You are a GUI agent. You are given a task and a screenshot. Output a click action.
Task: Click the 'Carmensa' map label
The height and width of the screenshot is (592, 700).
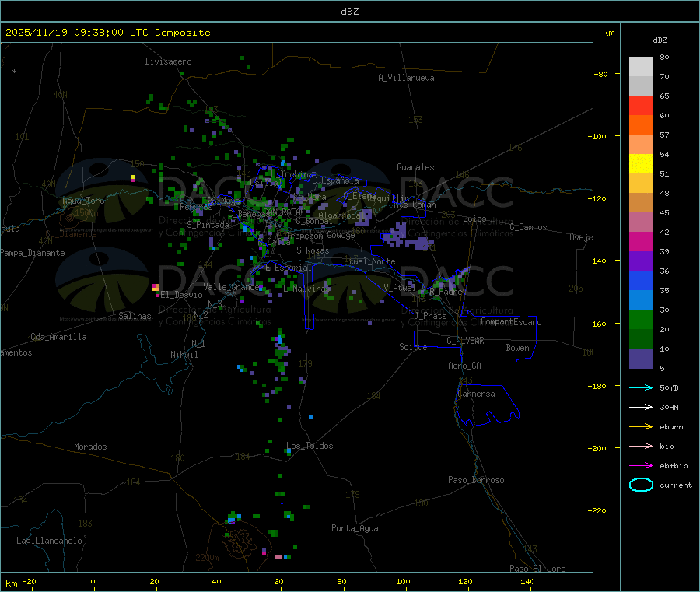476,394
